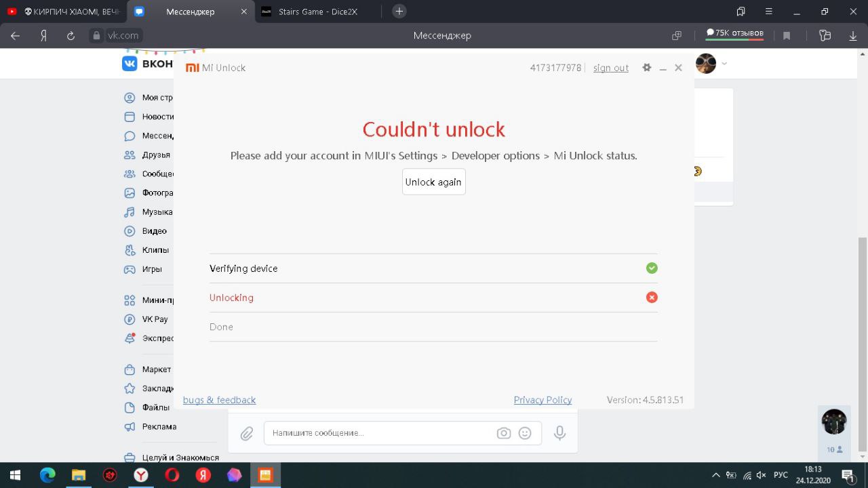Click the Version 4.5.813.51 text

(x=645, y=400)
